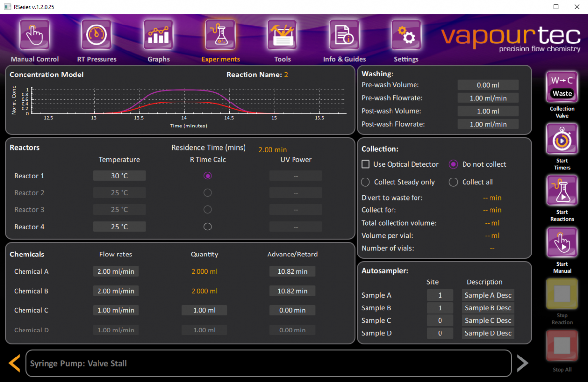
Task: Enable the Use Optical Detector checkbox
Action: coord(365,164)
